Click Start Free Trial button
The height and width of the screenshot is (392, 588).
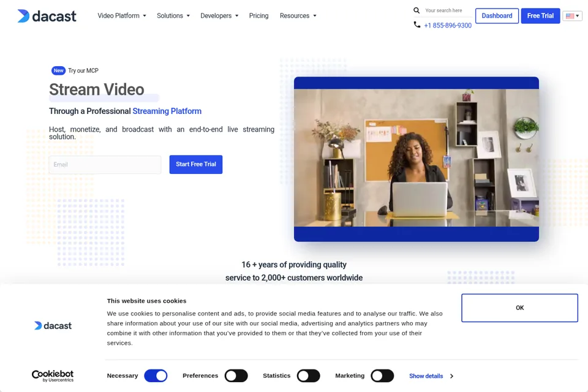click(196, 164)
